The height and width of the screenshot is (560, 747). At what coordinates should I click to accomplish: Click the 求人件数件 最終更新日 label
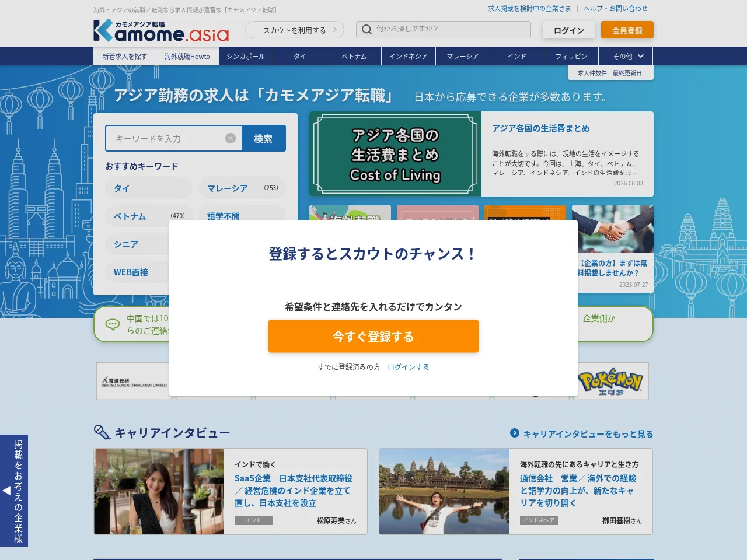coord(610,73)
